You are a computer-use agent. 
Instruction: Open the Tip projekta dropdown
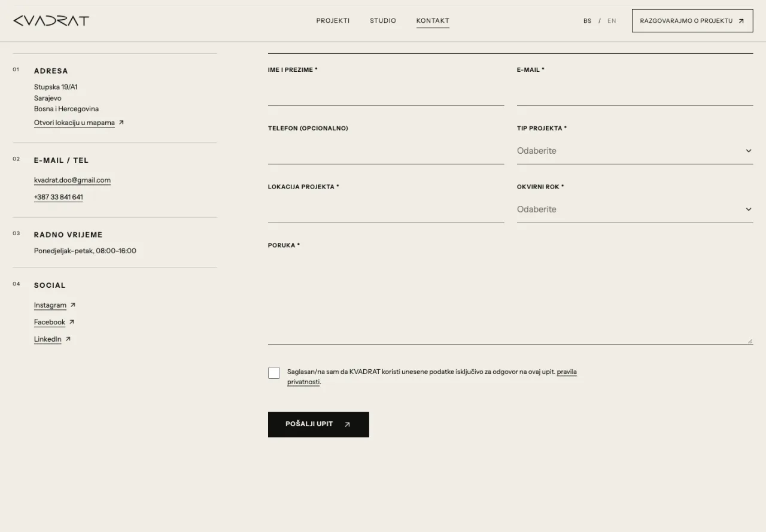(x=635, y=151)
